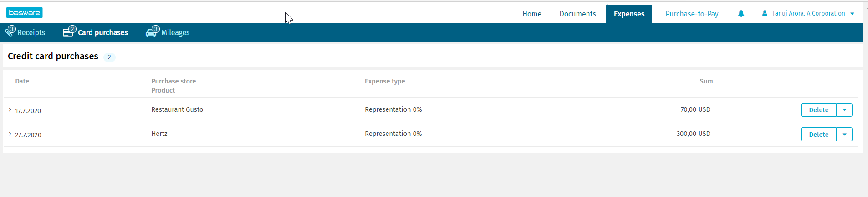868x197 pixels.
Task: Click the user profile icon
Action: pos(765,14)
